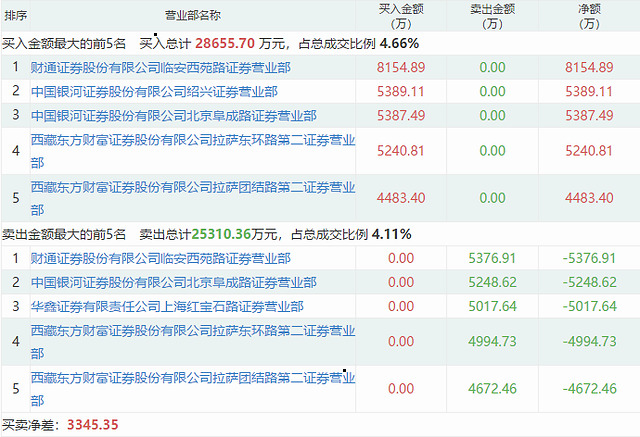Click sell amount 4672.46 in 卖出金额 column
Image resolution: width=640 pixels, height=437 pixels.
(x=492, y=389)
